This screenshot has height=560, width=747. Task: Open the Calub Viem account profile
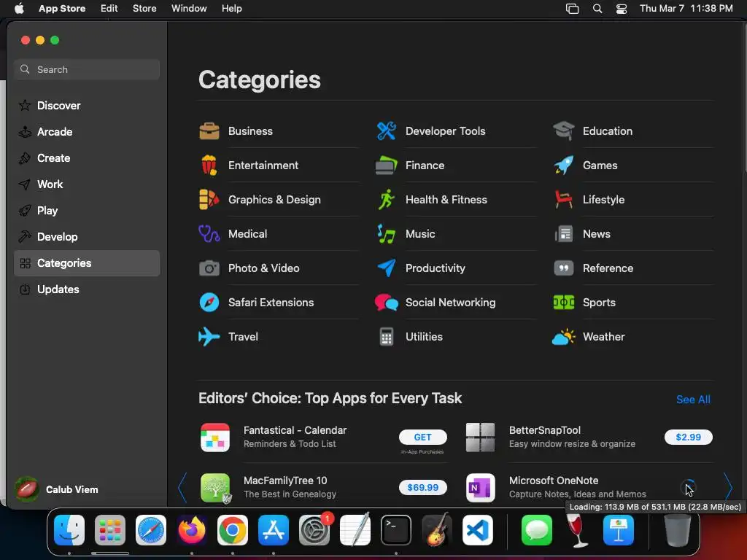57,489
